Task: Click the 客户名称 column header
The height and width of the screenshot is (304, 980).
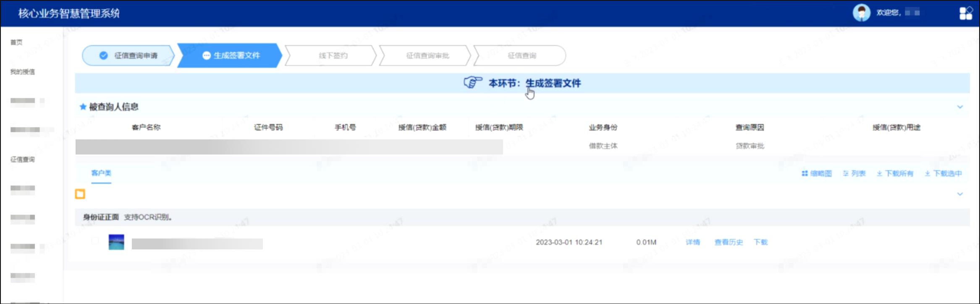Action: click(x=146, y=127)
